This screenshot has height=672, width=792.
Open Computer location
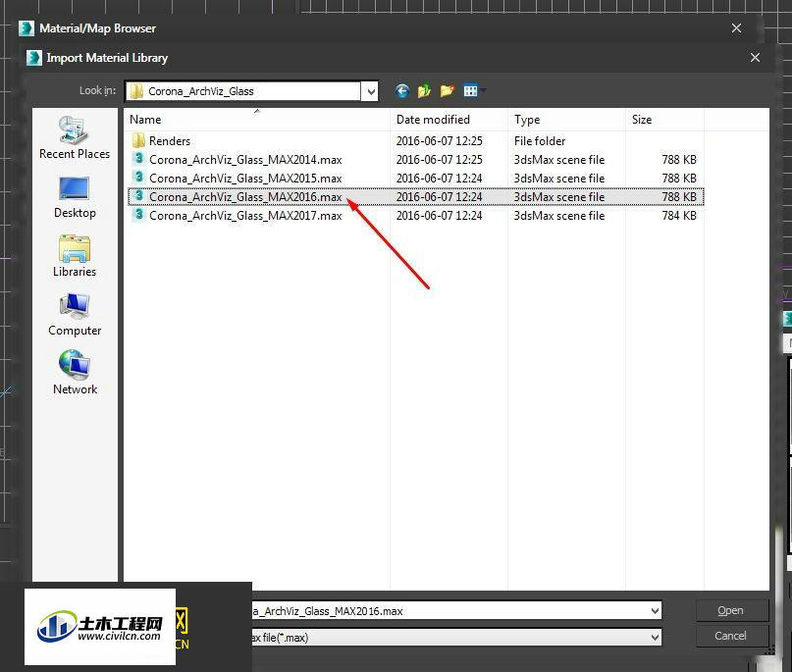pyautogui.click(x=75, y=315)
